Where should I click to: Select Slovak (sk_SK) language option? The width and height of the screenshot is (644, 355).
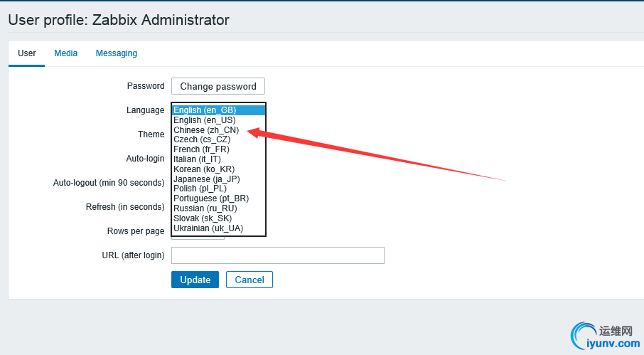(x=203, y=218)
